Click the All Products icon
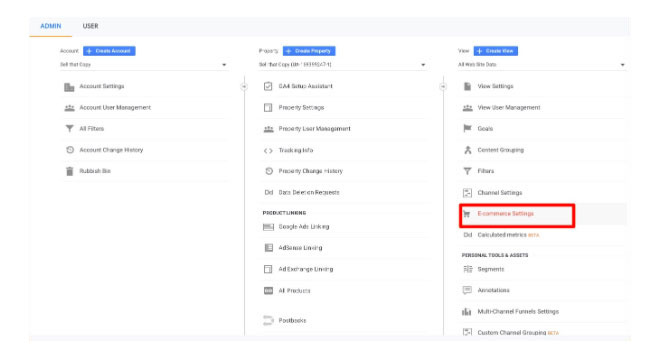Image resolution: width=665 pixels, height=361 pixels. (268, 291)
